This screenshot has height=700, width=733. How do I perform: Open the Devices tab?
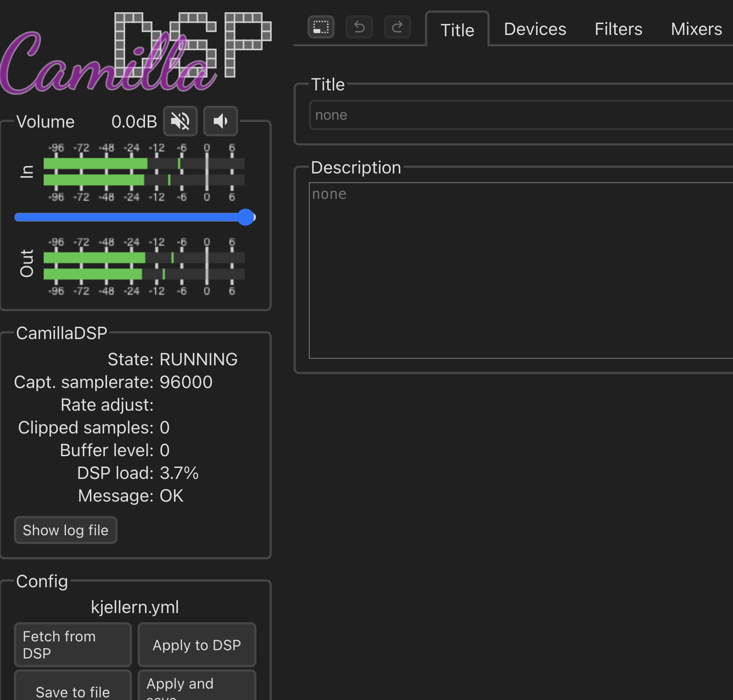tap(535, 29)
